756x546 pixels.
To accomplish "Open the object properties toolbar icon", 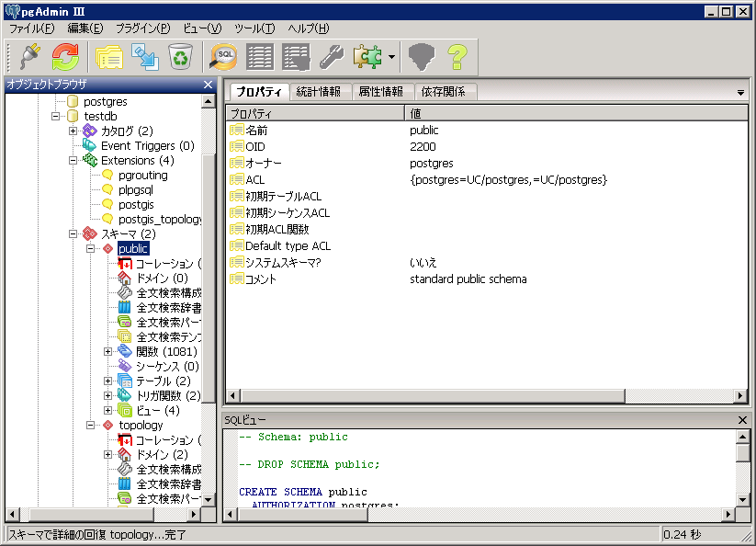I will [109, 57].
